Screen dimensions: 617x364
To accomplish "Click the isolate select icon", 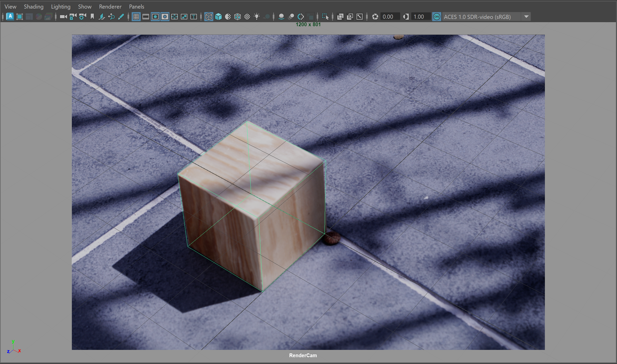I will (325, 17).
